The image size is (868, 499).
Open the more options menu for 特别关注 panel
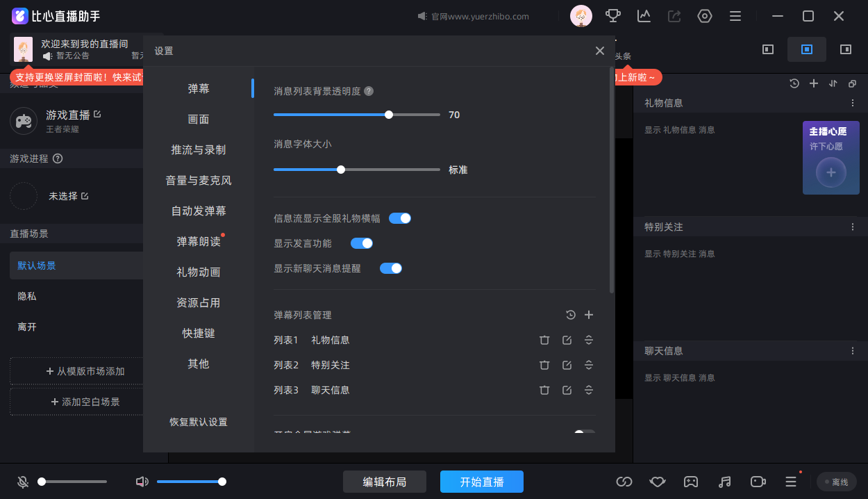tap(853, 227)
